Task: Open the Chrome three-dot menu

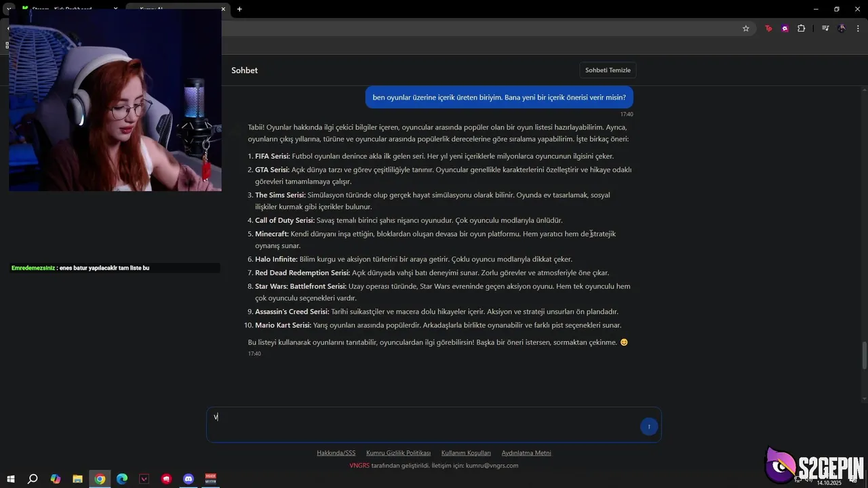Action: [x=859, y=28]
